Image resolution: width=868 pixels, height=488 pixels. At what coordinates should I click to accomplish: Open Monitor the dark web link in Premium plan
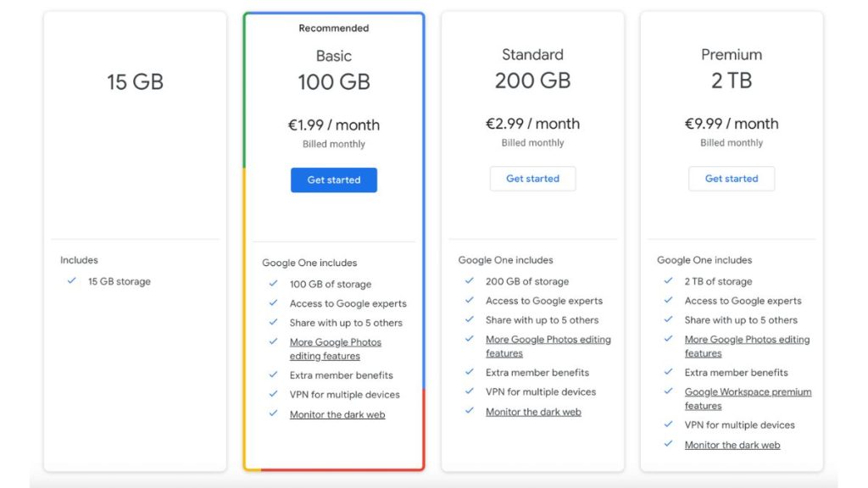tap(732, 445)
